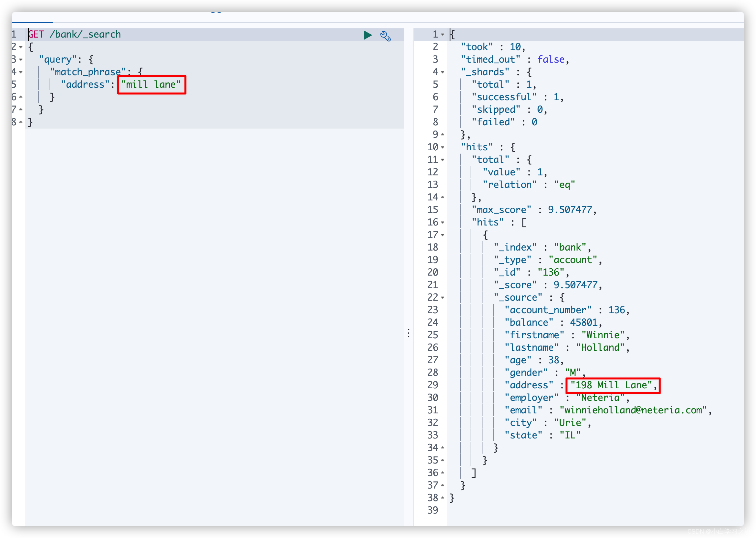Click the max_score value 9.507477
Screen dimensions: 756x538
569,210
